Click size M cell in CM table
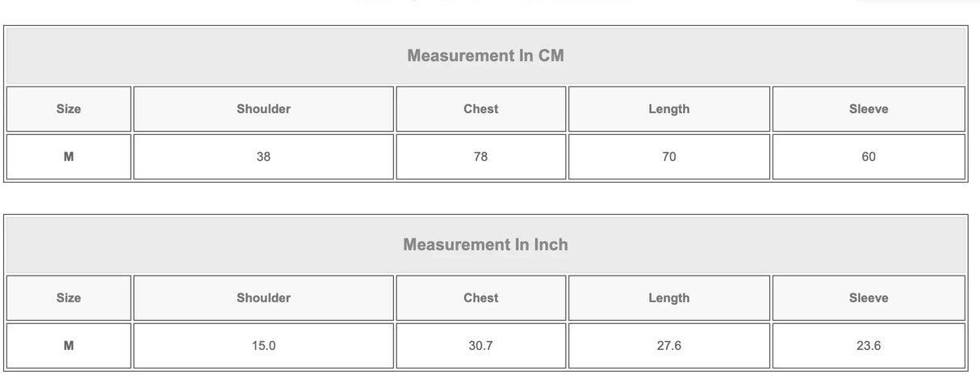This screenshot has height=379, width=980. click(x=69, y=157)
